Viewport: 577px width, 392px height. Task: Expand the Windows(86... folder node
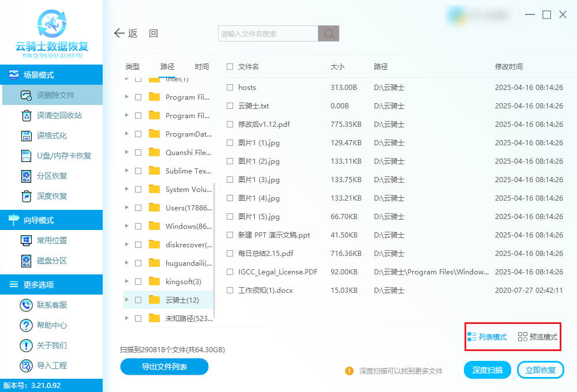pyautogui.click(x=126, y=226)
